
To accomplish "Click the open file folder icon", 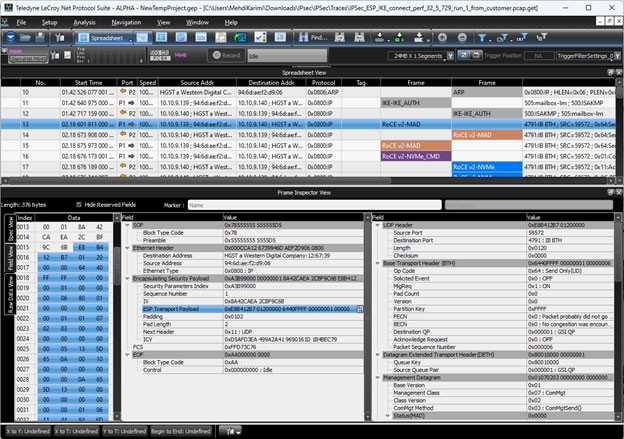I will click(x=25, y=38).
